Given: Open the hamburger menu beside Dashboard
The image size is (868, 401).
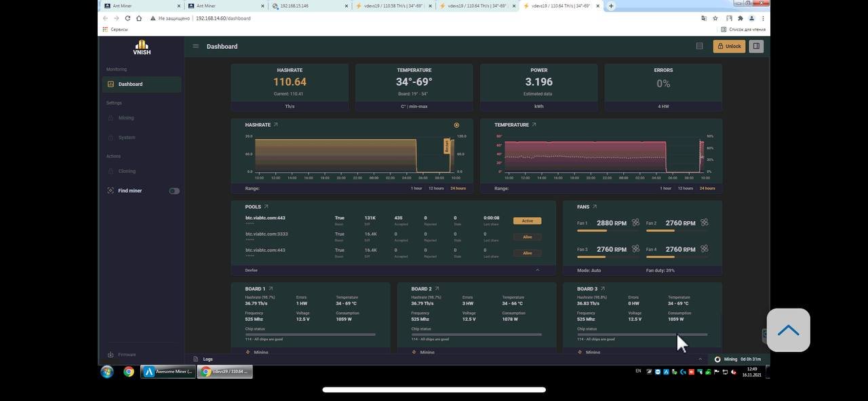Looking at the screenshot, I should [x=195, y=46].
